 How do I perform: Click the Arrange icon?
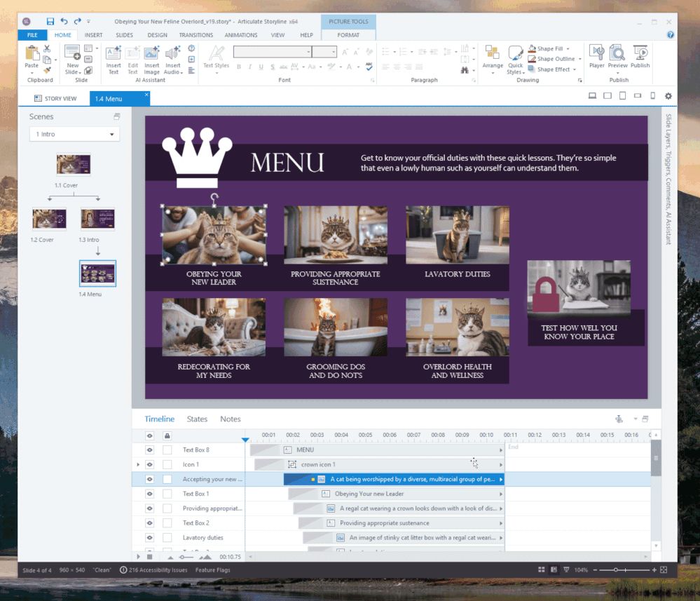(493, 56)
